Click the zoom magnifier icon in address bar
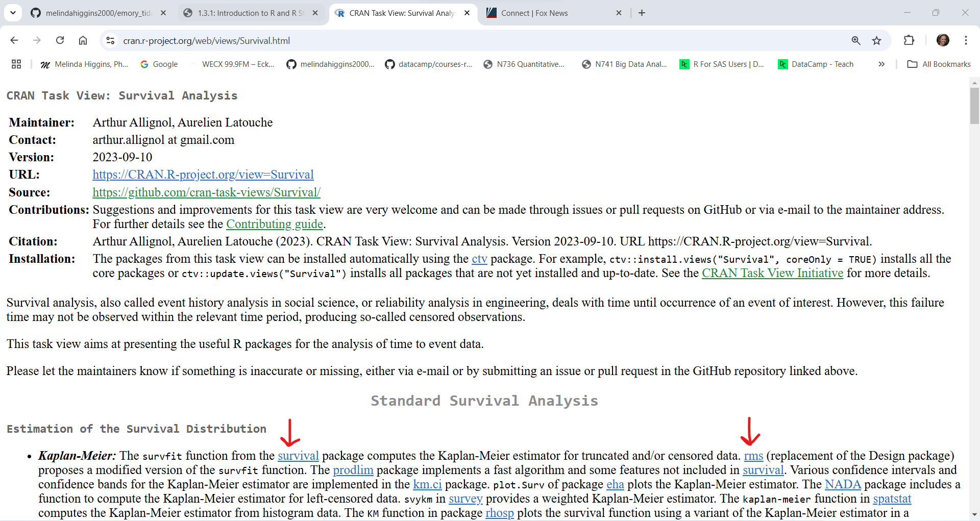The width and height of the screenshot is (980, 521). click(856, 40)
